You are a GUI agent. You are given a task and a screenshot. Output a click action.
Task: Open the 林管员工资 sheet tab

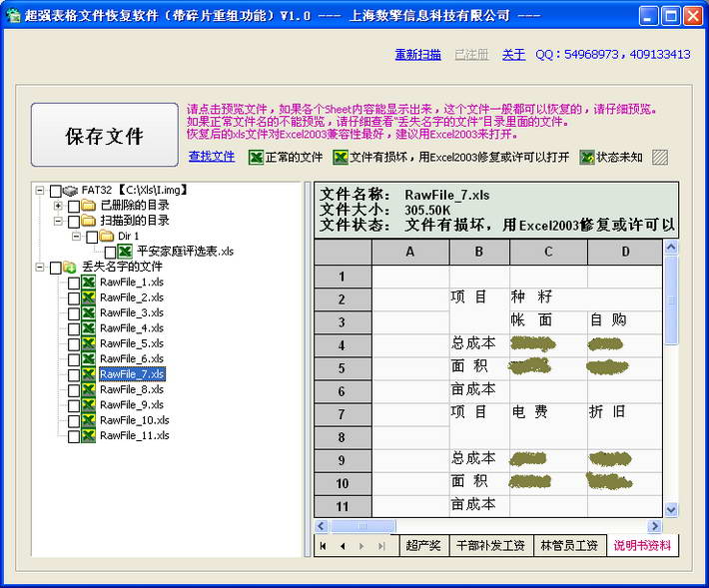[x=569, y=545]
